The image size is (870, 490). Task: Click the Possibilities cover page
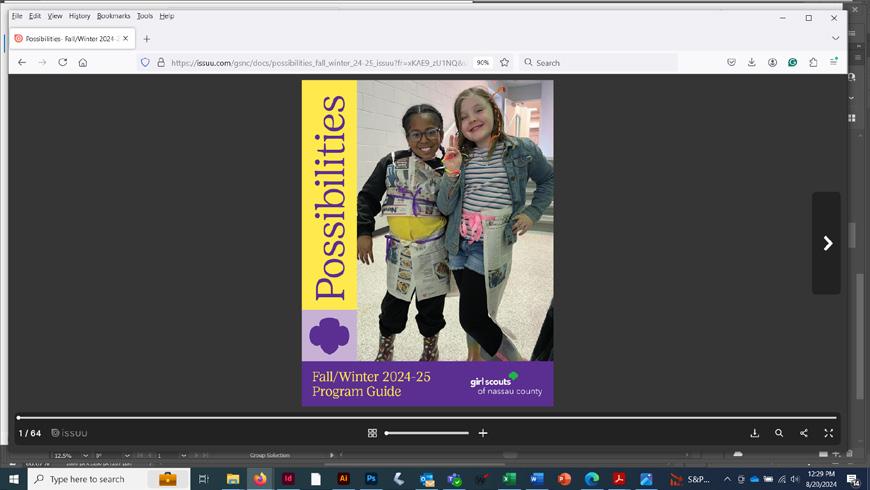[427, 243]
